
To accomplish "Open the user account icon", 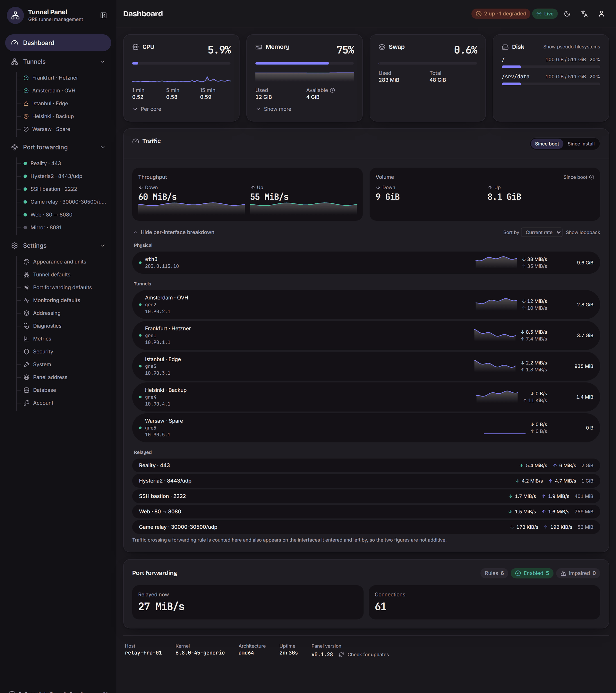I will point(601,13).
